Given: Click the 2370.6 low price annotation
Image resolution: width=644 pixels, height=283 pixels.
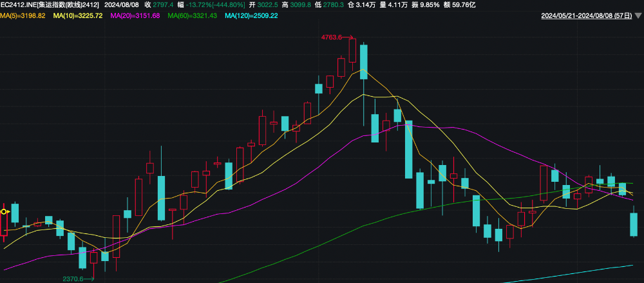Looking at the screenshot, I should (x=73, y=278).
